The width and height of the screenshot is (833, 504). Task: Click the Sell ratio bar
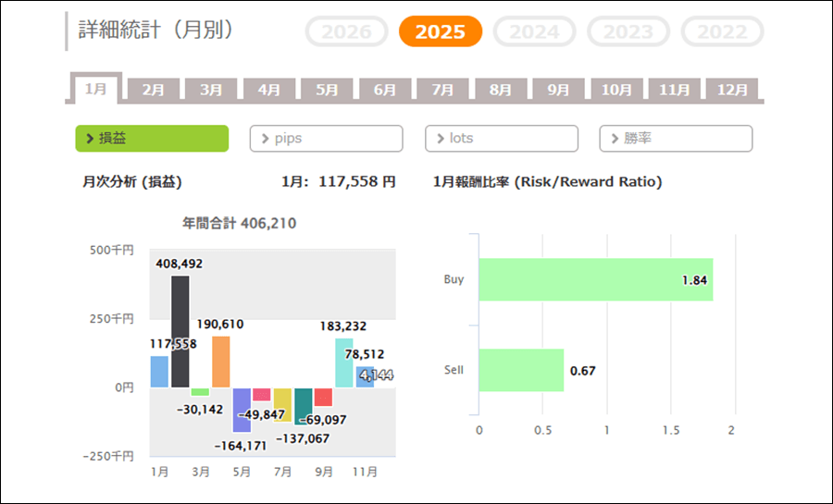[x=522, y=370]
